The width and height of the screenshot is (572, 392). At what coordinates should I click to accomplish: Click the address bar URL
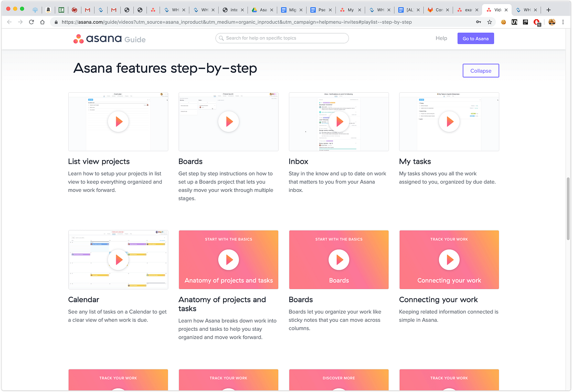tap(237, 22)
